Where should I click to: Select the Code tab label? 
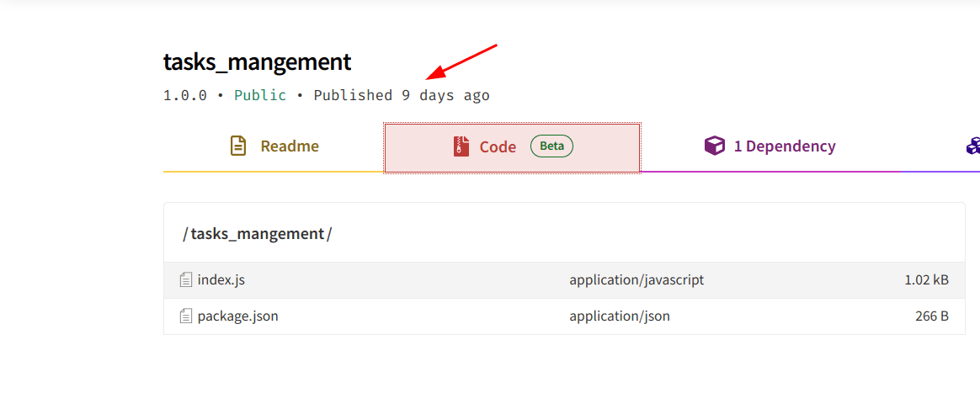pyautogui.click(x=498, y=147)
